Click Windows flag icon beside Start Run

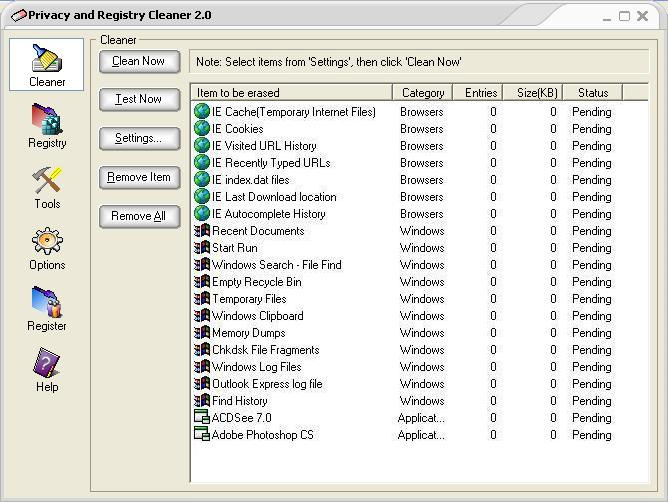point(202,248)
